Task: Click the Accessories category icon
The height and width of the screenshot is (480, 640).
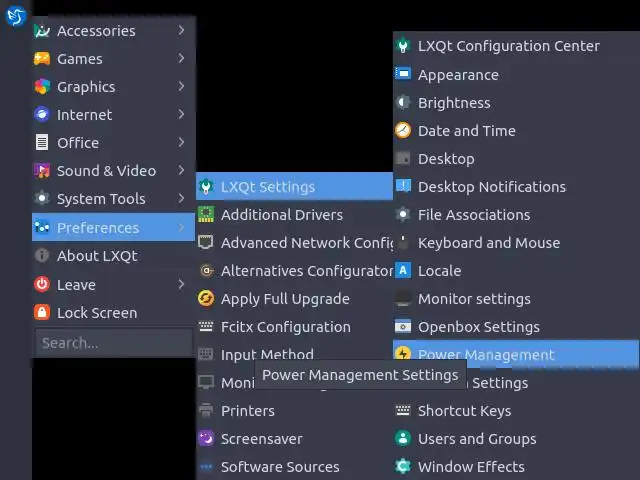Action: (42, 31)
